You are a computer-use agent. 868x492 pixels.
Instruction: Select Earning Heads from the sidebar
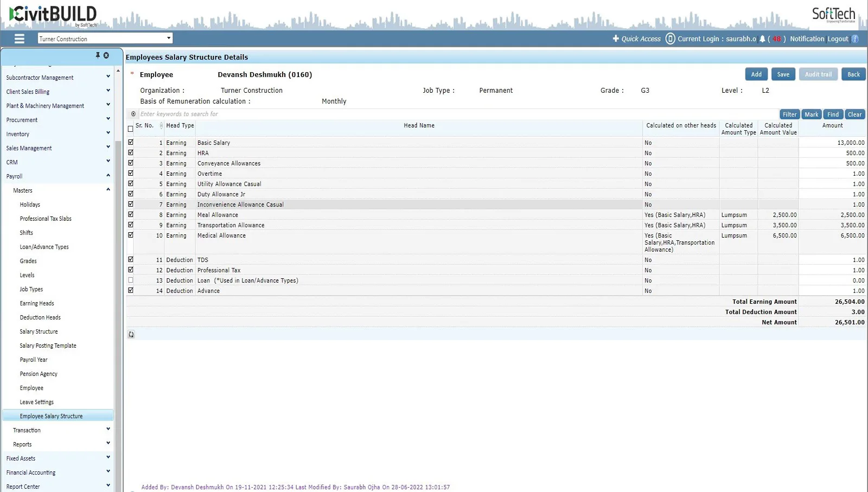click(x=37, y=303)
